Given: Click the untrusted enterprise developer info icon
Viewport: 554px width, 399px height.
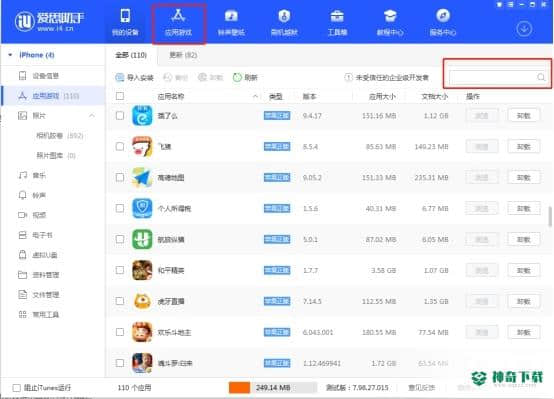Looking at the screenshot, I should click(348, 77).
